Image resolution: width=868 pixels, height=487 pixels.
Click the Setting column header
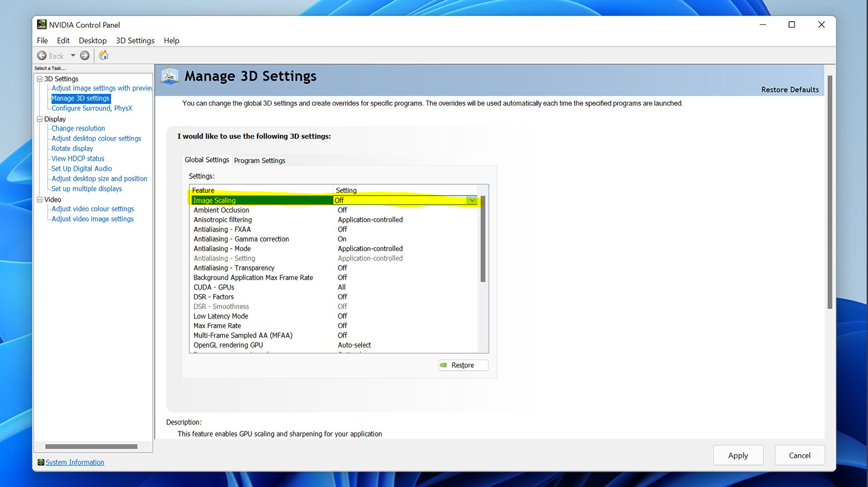tap(405, 190)
